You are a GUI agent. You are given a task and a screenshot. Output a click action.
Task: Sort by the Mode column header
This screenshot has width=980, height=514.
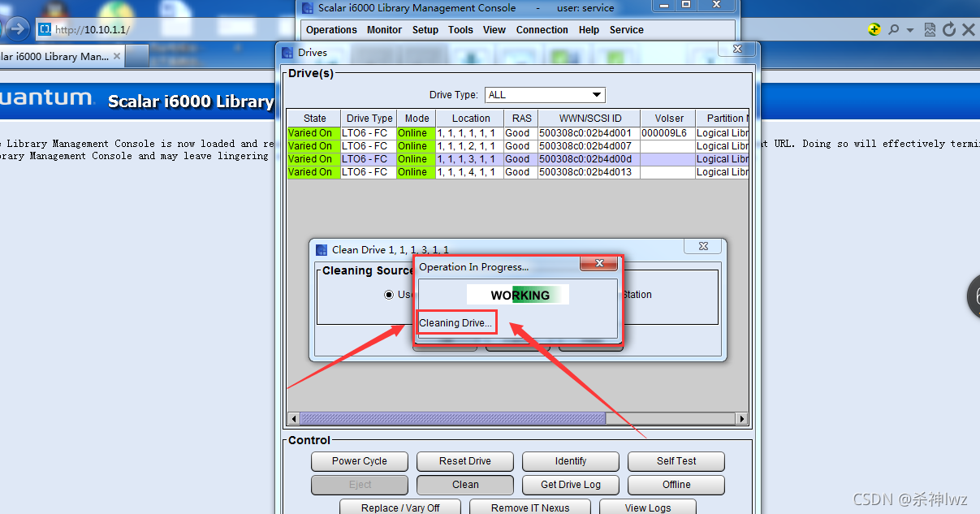coord(417,119)
